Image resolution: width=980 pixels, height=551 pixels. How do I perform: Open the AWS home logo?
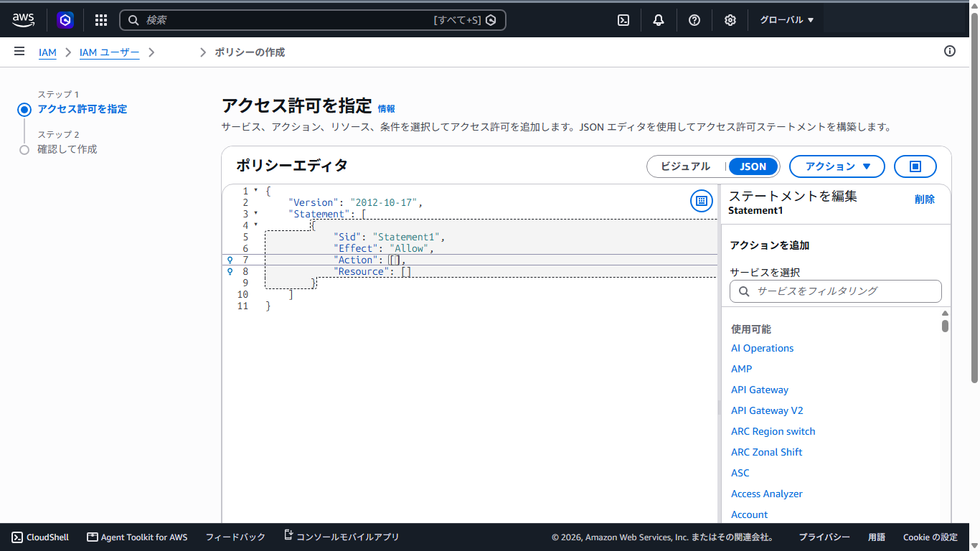click(24, 20)
